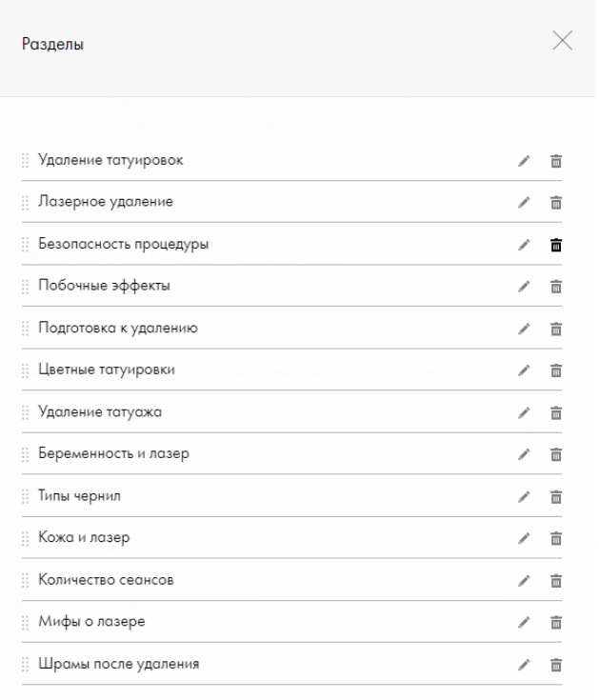Screen dimensions: 599x700
Task: Remove the Шрамы после удаления section
Action: (x=556, y=665)
